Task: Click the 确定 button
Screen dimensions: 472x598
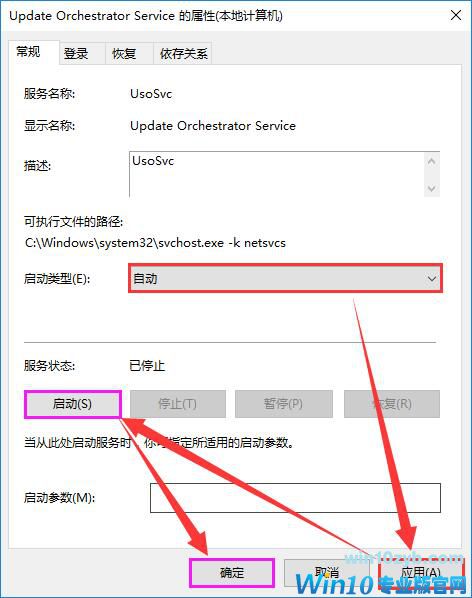Action: click(x=232, y=572)
